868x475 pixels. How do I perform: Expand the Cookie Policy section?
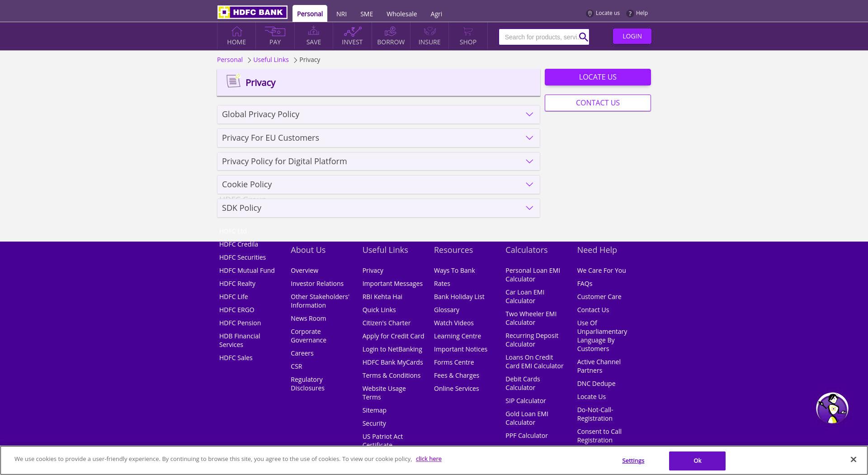click(378, 185)
